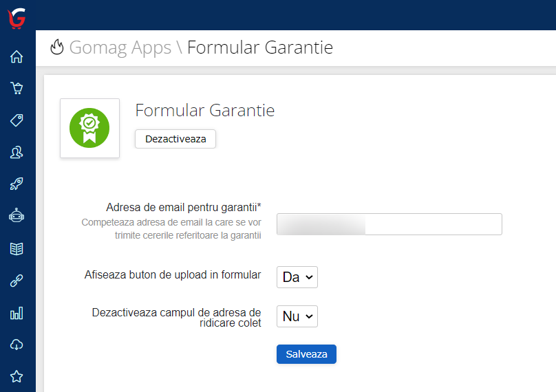
Task: Click 'Dezactiveaza campul de adresa de ridicare colet' label
Action: (x=176, y=318)
